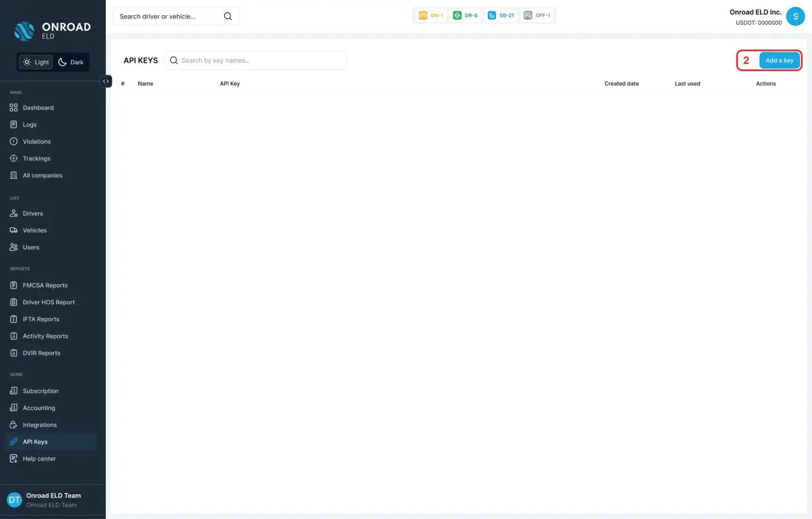The width and height of the screenshot is (812, 519).
Task: Switch to Light theme
Action: click(x=36, y=62)
